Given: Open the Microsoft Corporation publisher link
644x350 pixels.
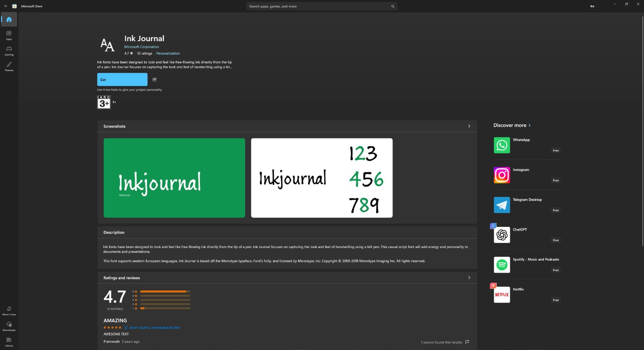Looking at the screenshot, I should tap(141, 47).
